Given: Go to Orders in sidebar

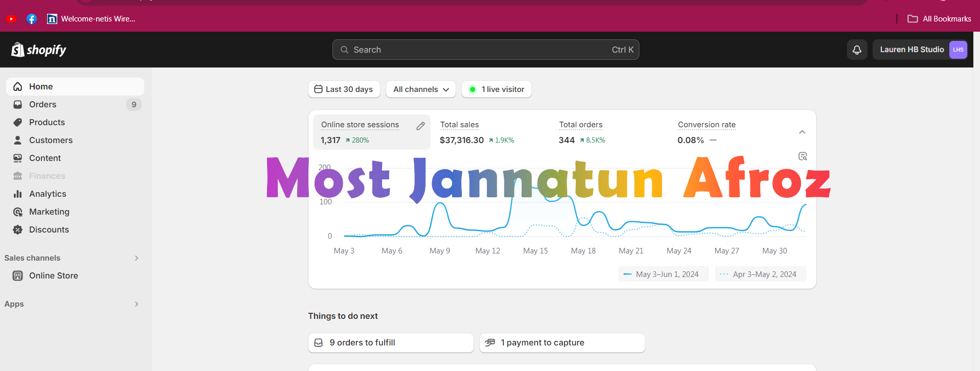Looking at the screenshot, I should [43, 104].
